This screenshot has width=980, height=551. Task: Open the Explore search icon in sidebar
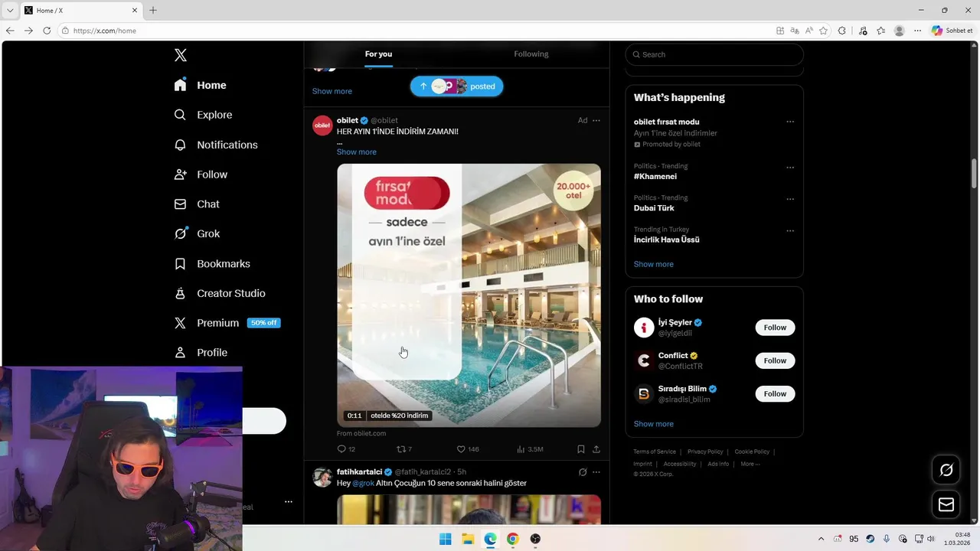click(180, 115)
